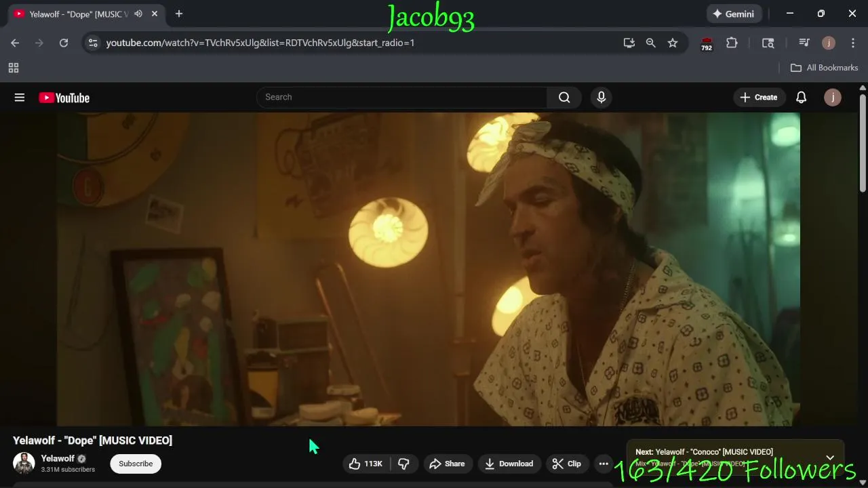868x488 pixels.
Task: Focus the YouTube Search field
Action: (x=401, y=97)
